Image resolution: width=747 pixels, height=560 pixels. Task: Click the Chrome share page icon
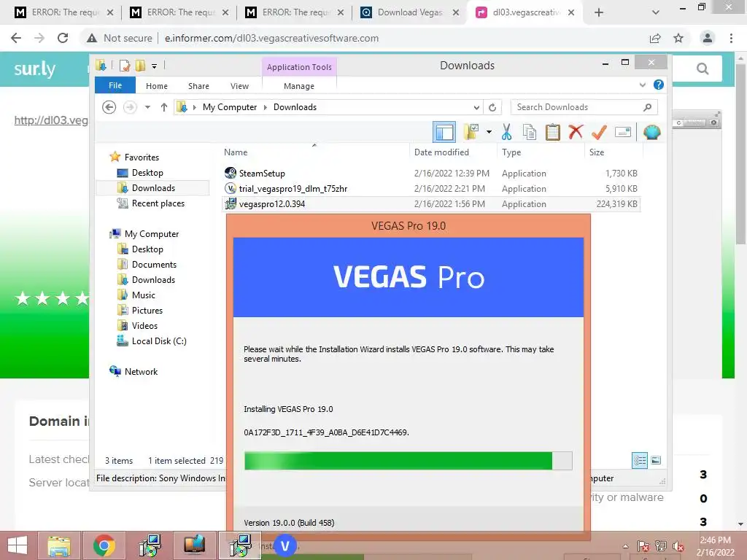click(x=655, y=38)
